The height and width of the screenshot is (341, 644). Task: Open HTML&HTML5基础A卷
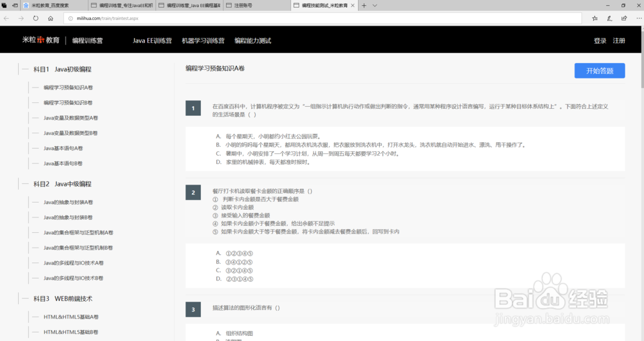coord(71,317)
